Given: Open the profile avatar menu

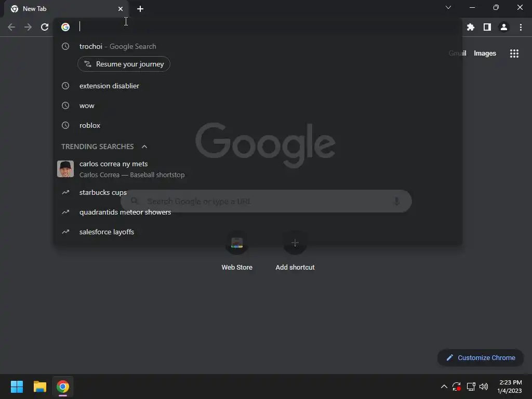Looking at the screenshot, I should (x=504, y=27).
